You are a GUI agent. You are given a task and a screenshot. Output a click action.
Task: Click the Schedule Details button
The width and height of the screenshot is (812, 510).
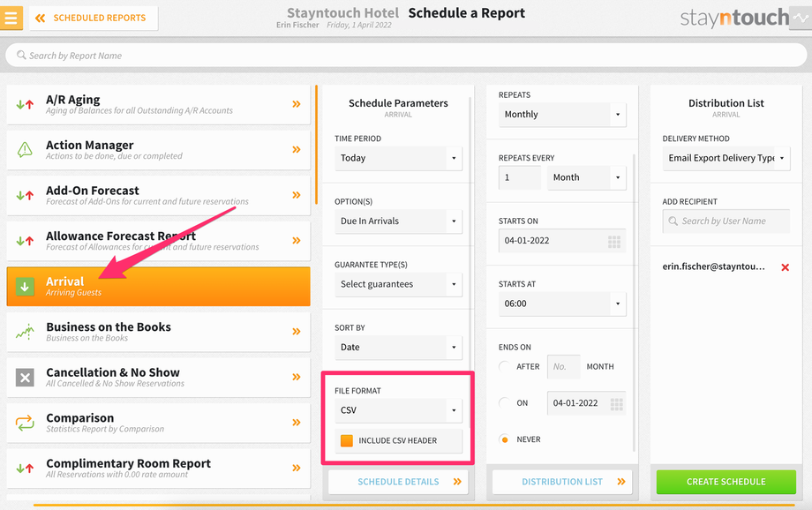click(398, 482)
